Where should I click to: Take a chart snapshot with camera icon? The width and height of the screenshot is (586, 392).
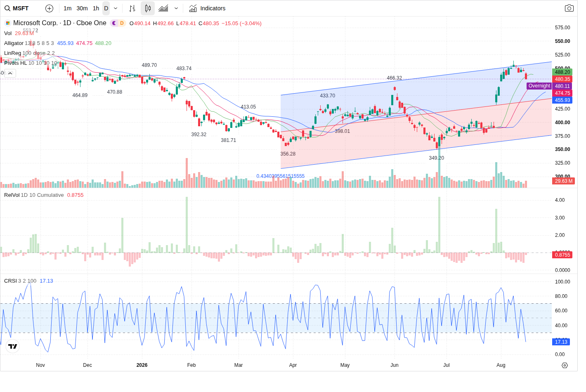[x=569, y=8]
